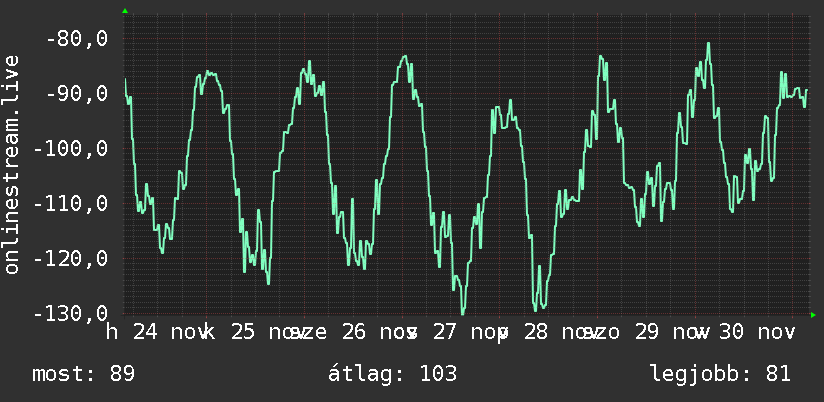Image resolution: width=824 pixels, height=402 pixels.
Task: Click the y-axis label -120,0
Action: click(x=70, y=259)
